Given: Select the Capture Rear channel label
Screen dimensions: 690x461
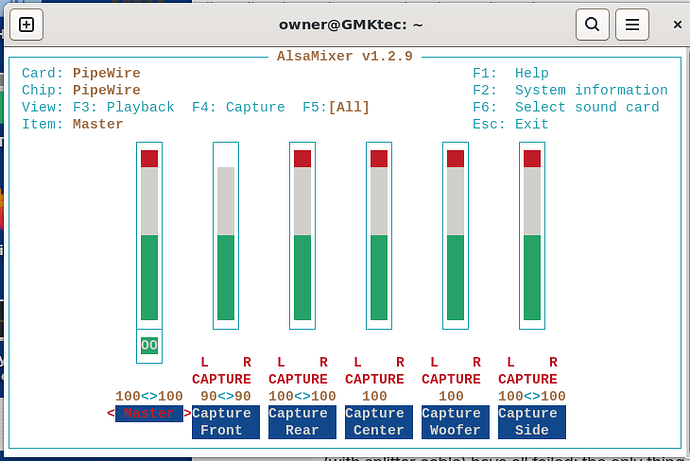Looking at the screenshot, I should pos(302,422).
